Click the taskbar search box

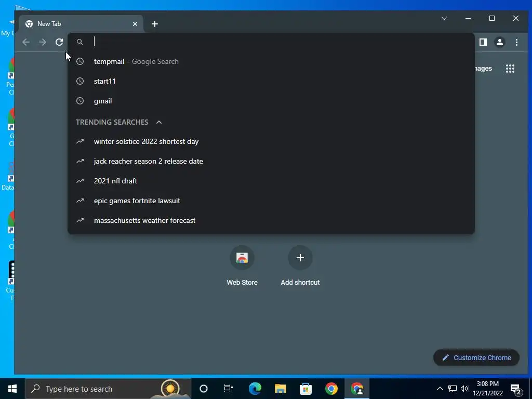108,389
